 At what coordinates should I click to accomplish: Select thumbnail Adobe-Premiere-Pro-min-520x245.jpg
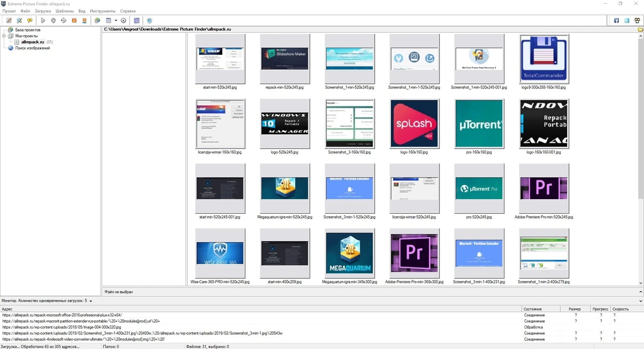[544, 188]
